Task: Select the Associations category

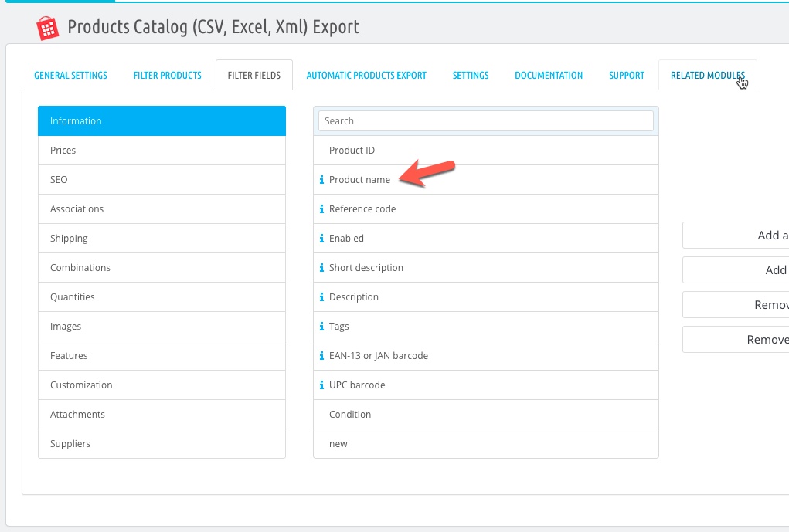Action: point(162,208)
